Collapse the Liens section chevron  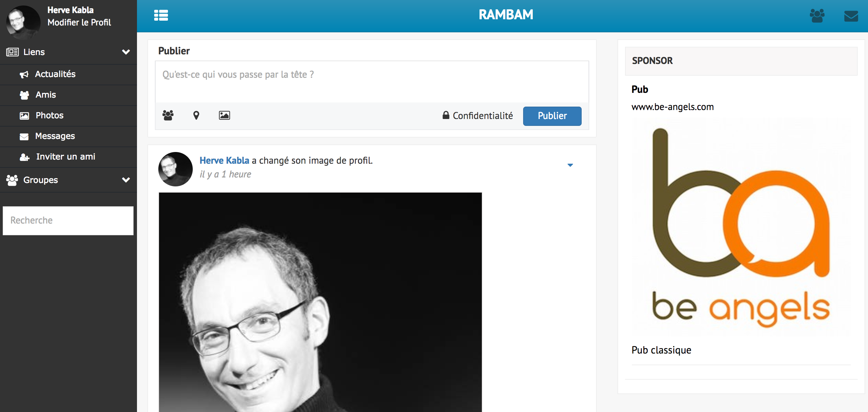coord(126,52)
